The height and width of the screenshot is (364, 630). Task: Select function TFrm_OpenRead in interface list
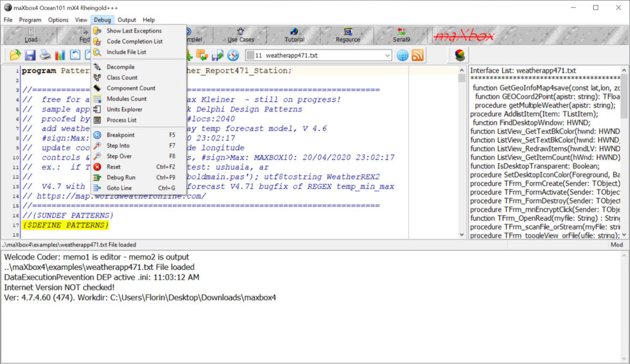545,218
